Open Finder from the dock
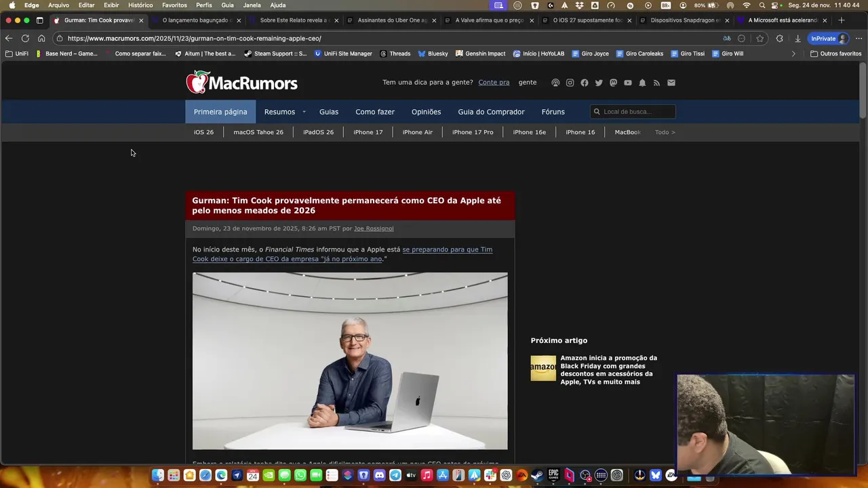Viewport: 868px width, 488px height. click(157, 476)
